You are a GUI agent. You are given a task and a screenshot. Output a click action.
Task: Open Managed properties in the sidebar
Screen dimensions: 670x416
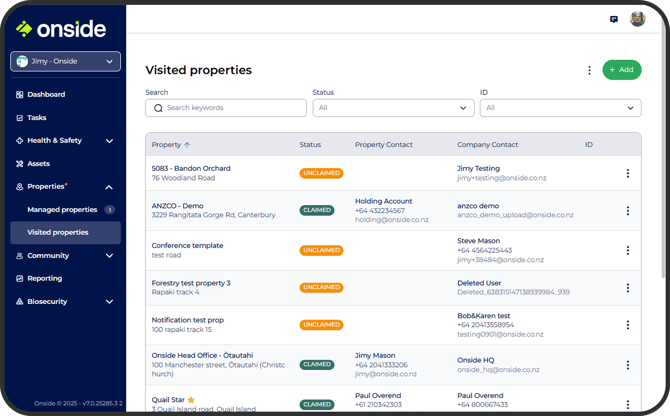[62, 210]
